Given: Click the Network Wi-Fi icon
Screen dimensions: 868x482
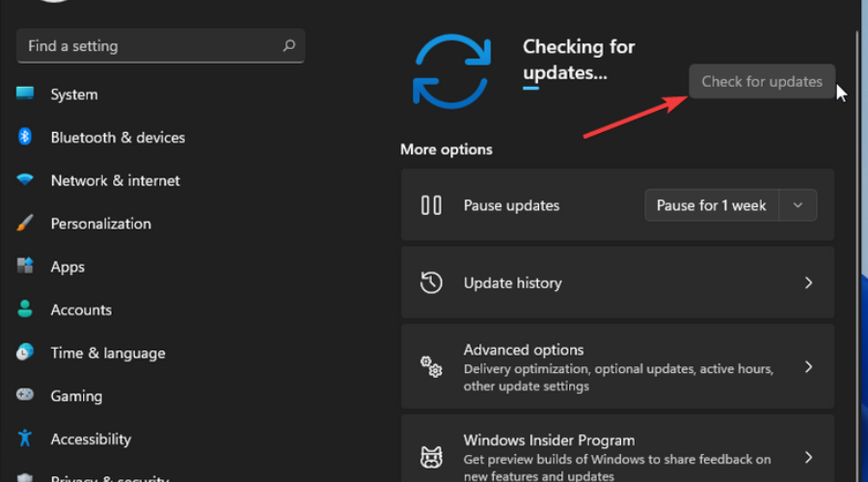Looking at the screenshot, I should [25, 179].
